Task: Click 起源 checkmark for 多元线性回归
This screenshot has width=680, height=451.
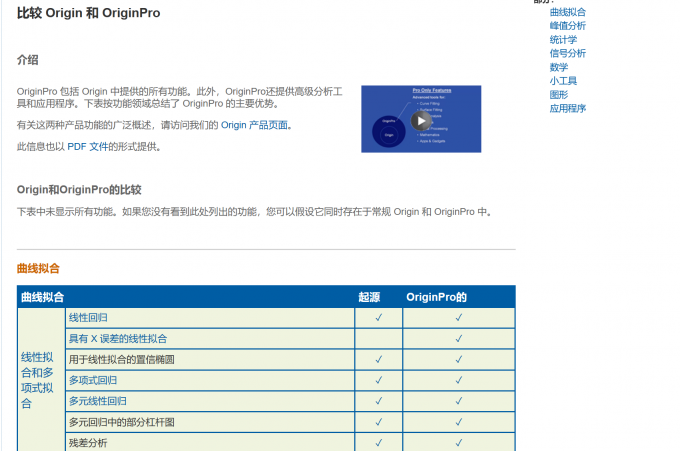Action: click(x=379, y=401)
